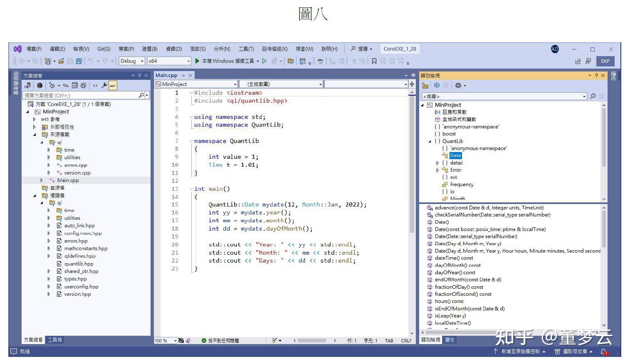Open the Git(G) menu
Viewport: 630px width, 364px height.
pyautogui.click(x=104, y=49)
